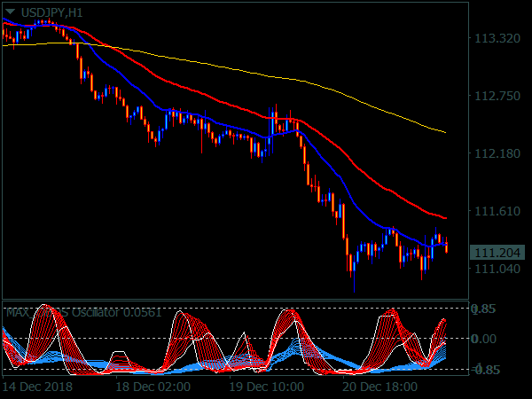Viewport: 532px width, 399px height.
Task: Click the oscillator lower -0.85 level label
Action: click(484, 370)
